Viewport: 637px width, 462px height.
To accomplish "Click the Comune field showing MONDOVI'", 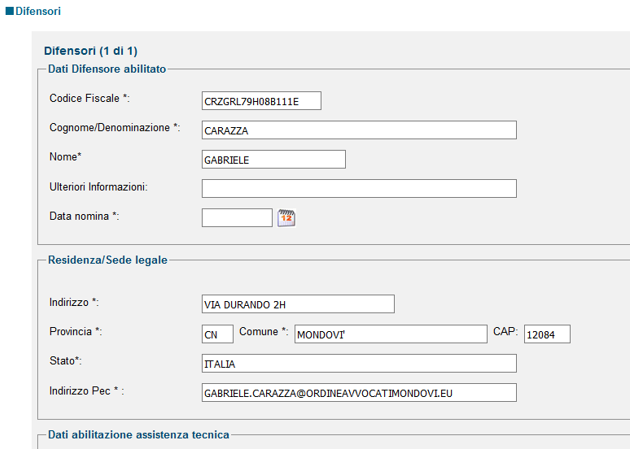I will pos(391,334).
